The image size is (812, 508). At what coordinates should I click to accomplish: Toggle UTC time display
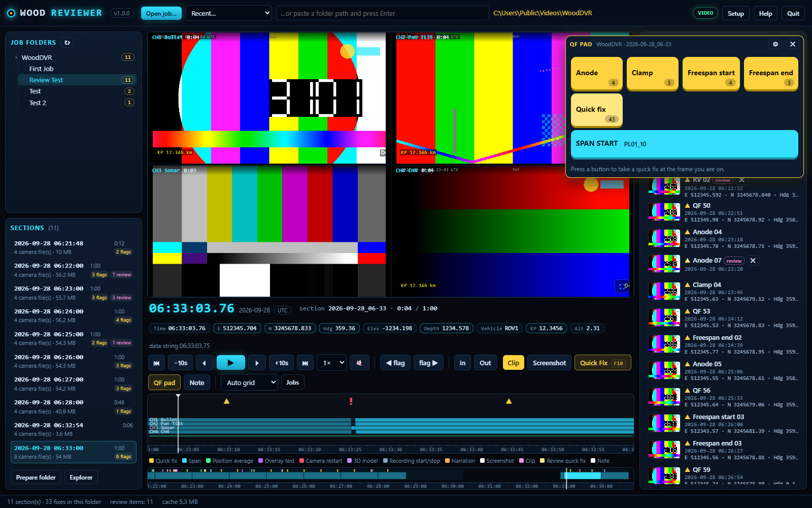[x=283, y=310]
